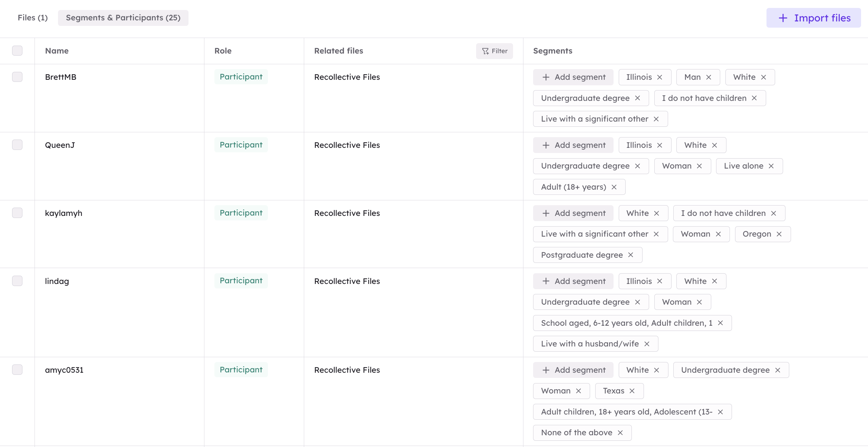Add a segment to QueenJ
This screenshot has width=868, height=447.
[x=573, y=145]
